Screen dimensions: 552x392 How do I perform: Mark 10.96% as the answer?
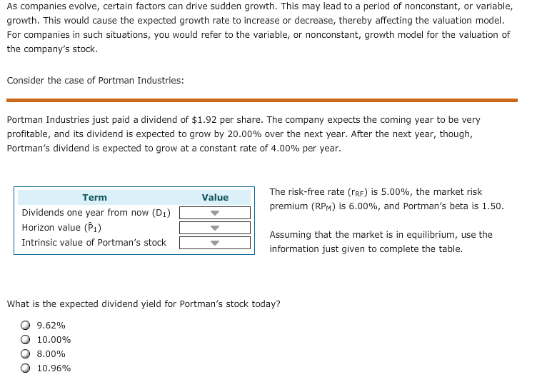(x=25, y=368)
